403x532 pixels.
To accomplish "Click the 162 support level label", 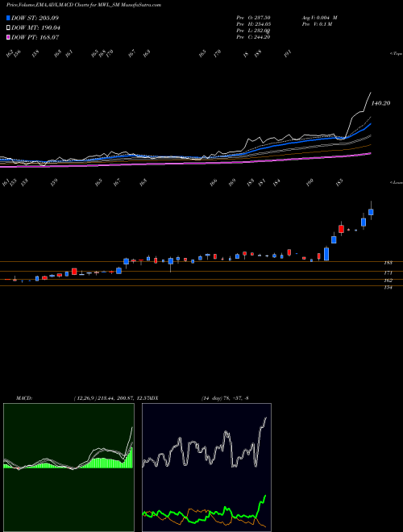I will [x=388, y=281].
